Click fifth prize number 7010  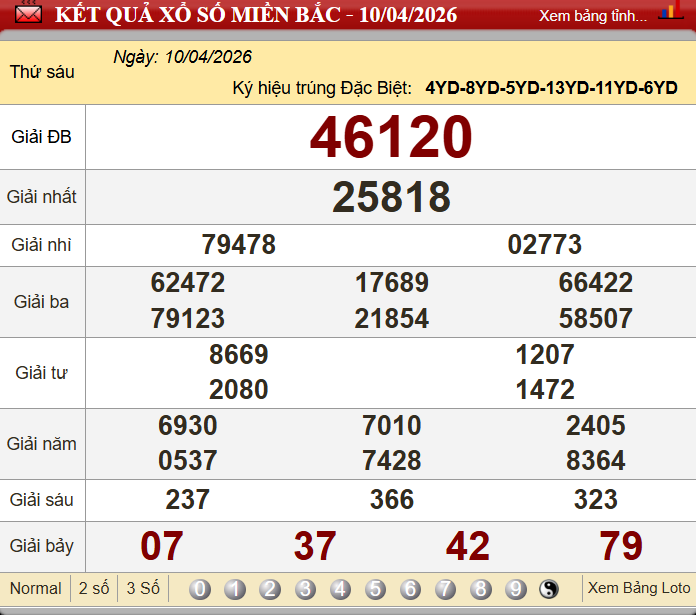(392, 426)
